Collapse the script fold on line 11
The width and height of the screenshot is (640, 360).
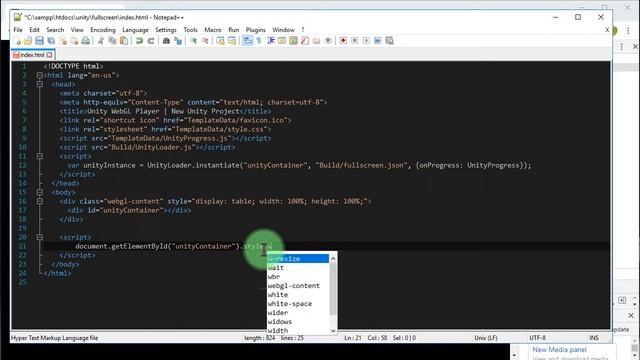(40, 156)
